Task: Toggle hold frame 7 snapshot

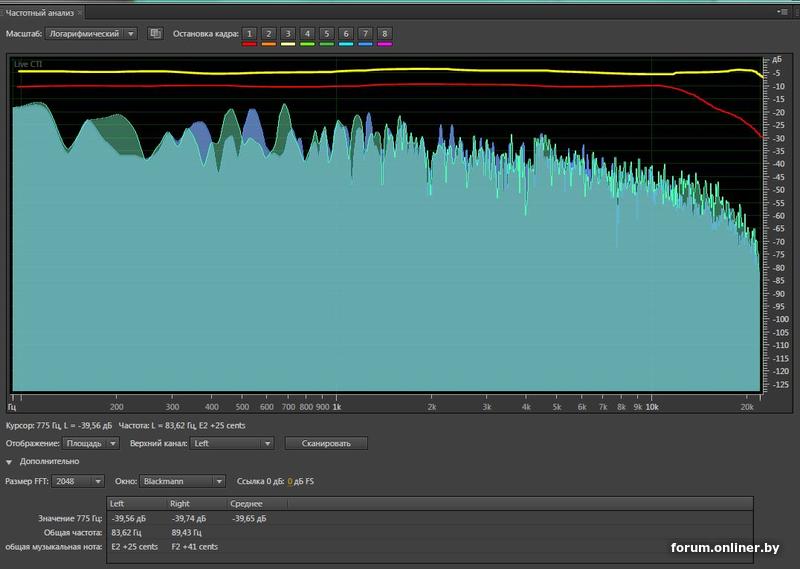Action: [x=365, y=34]
